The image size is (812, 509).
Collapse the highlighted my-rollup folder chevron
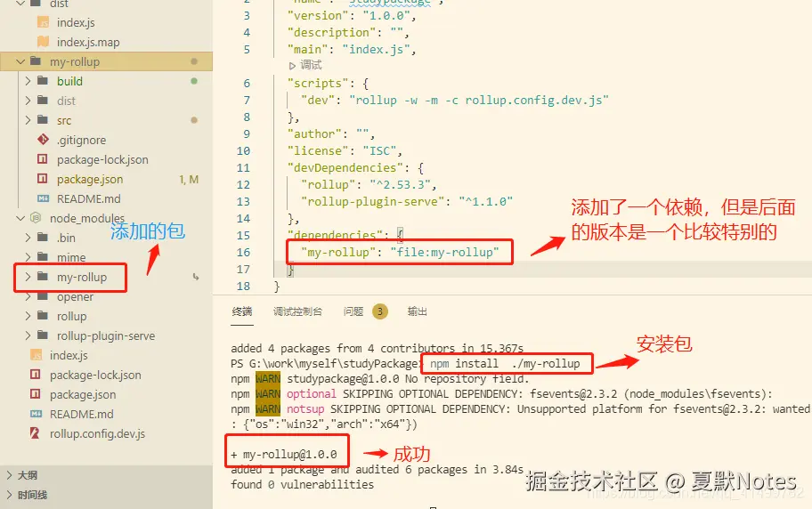click(20, 61)
